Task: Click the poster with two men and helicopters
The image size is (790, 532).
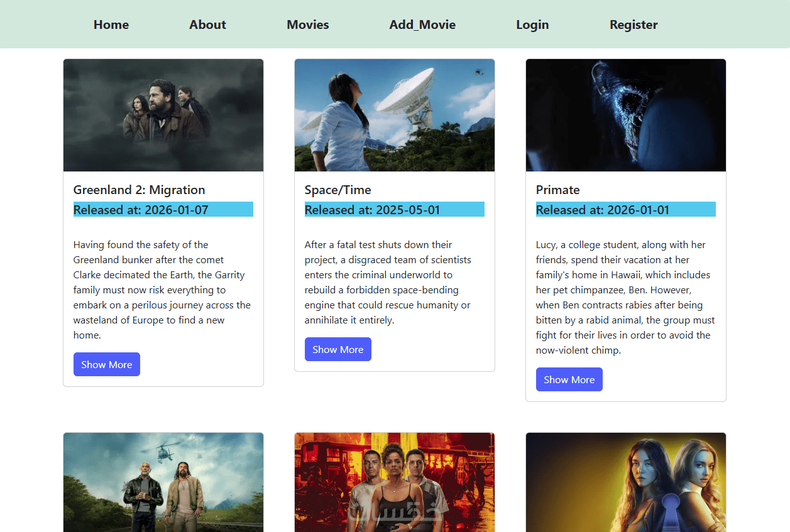Action: [x=163, y=482]
